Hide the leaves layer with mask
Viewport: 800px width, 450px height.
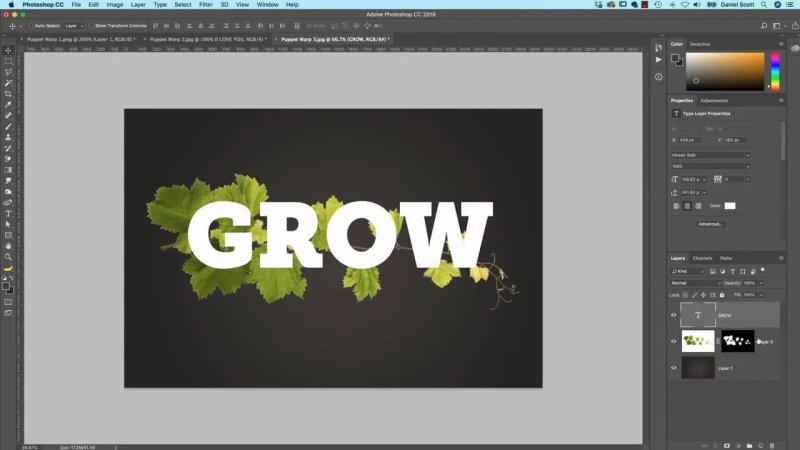[x=673, y=341]
